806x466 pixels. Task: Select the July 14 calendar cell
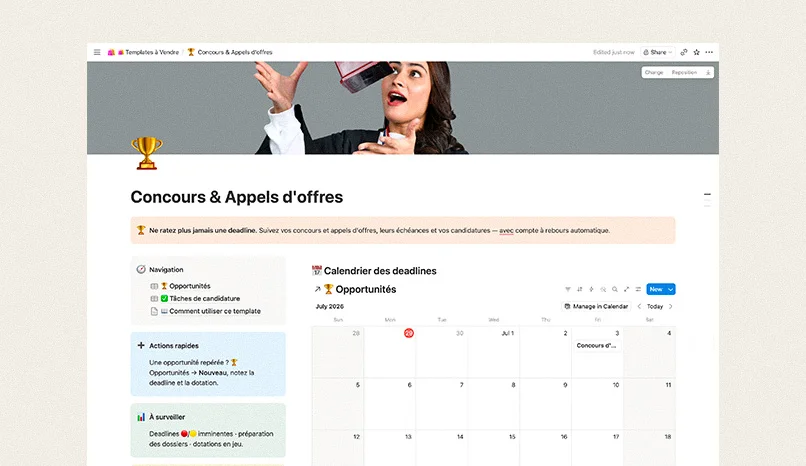442,448
